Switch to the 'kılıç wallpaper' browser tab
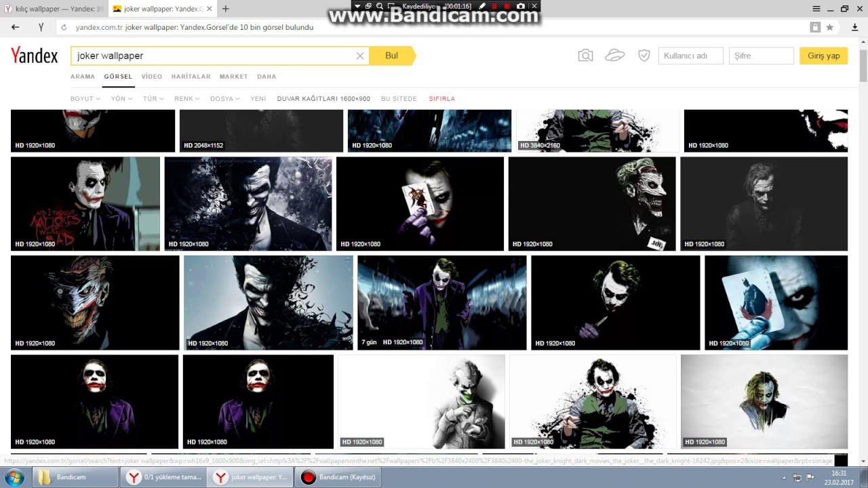Image resolution: width=868 pixels, height=488 pixels. [x=54, y=9]
